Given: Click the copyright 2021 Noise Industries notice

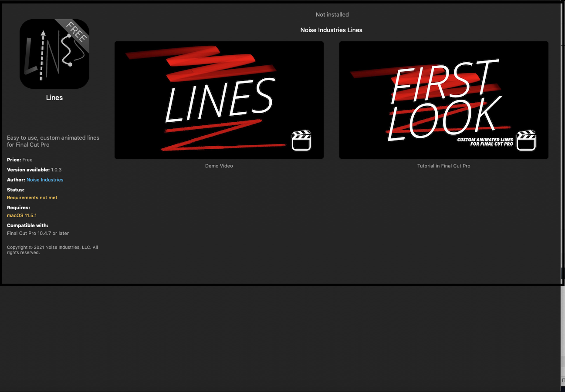Looking at the screenshot, I should [52, 250].
